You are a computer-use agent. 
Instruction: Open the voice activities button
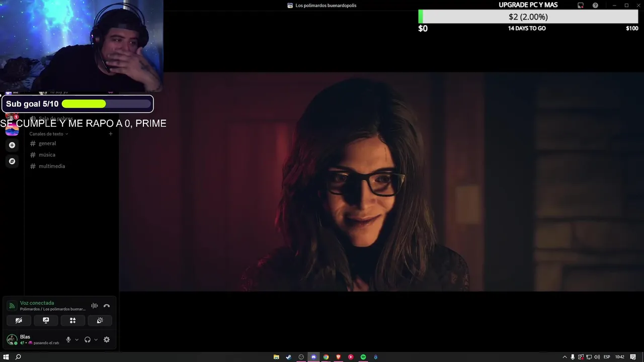click(72, 320)
